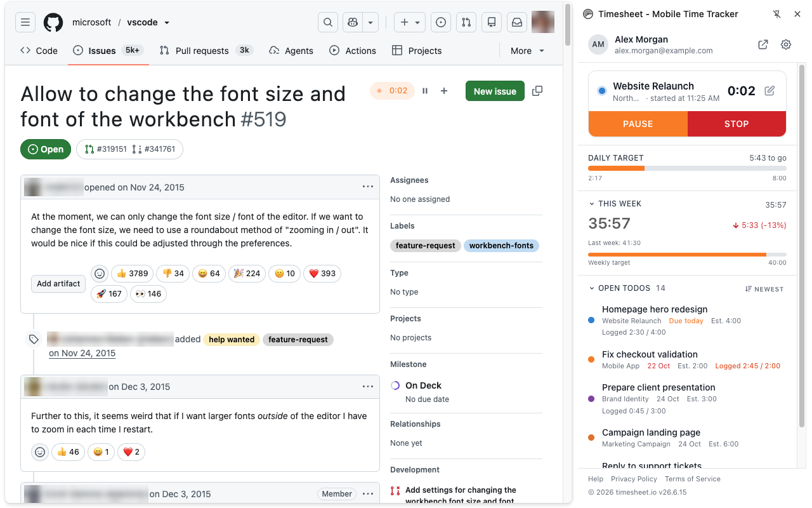The height and width of the screenshot is (508, 812).
Task: Toggle the eyes 146 reaction
Action: point(148,294)
